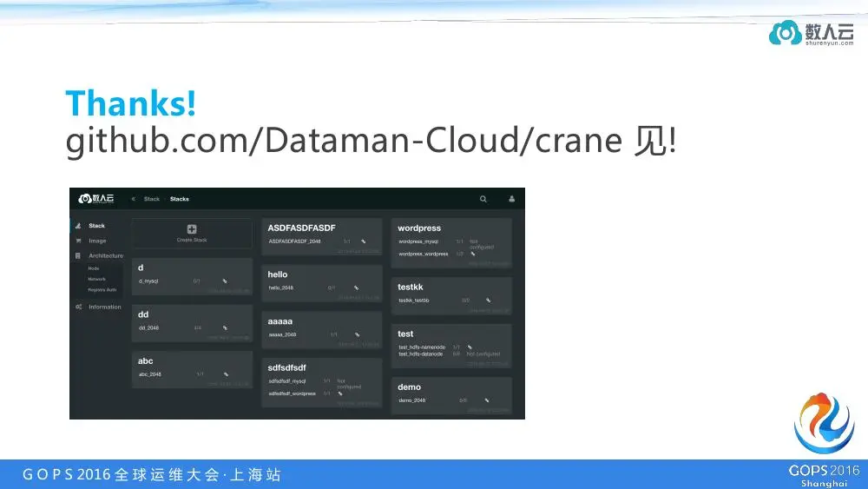Click the Architecture sidebar icon
The width and height of the screenshot is (868, 489).
pyautogui.click(x=78, y=256)
